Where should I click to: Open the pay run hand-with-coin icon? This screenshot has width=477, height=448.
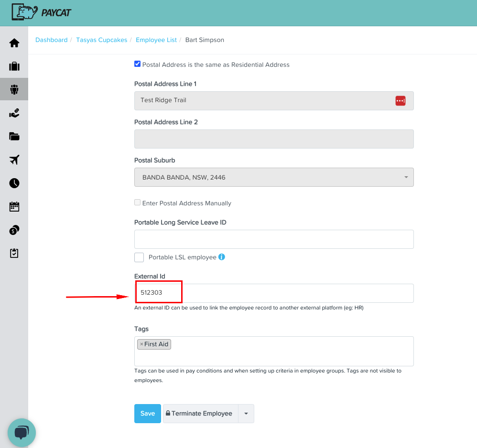[14, 113]
